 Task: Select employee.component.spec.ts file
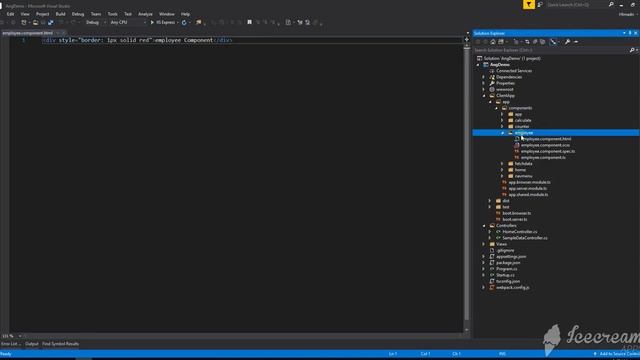(x=548, y=151)
